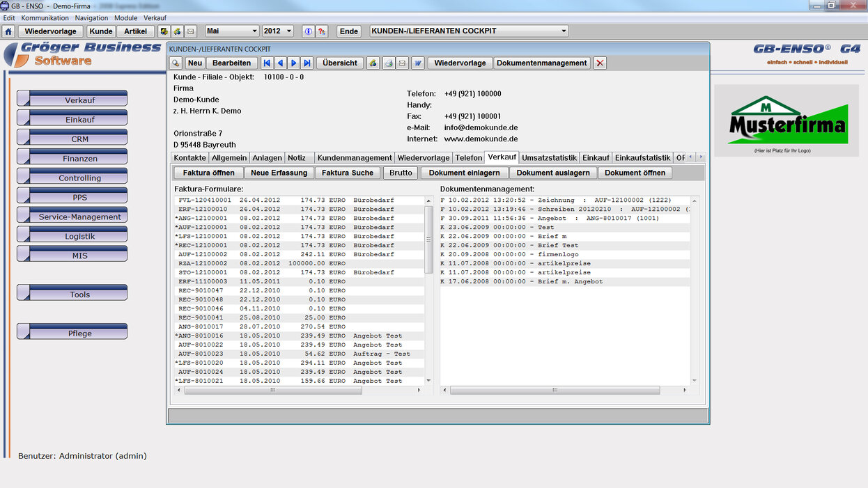Image resolution: width=868 pixels, height=488 pixels.
Task: Click the envelope mail icon in top toolbar
Action: 191,31
